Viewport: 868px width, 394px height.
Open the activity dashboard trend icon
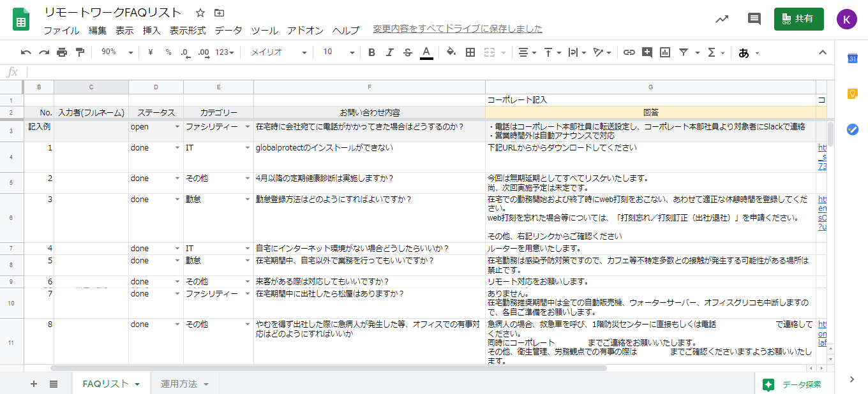(722, 19)
